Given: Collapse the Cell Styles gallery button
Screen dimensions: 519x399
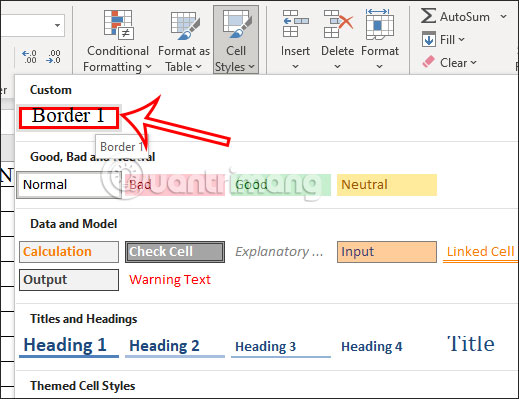Looking at the screenshot, I should click(236, 40).
